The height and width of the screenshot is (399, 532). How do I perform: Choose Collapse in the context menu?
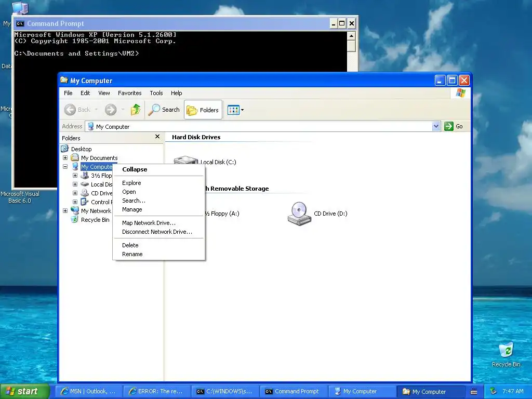coord(159,169)
